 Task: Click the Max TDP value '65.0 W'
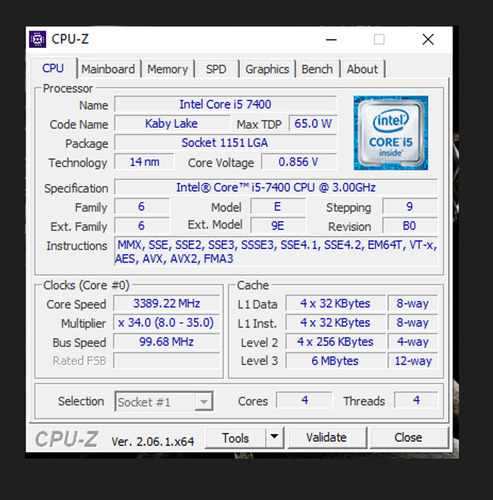coord(313,124)
